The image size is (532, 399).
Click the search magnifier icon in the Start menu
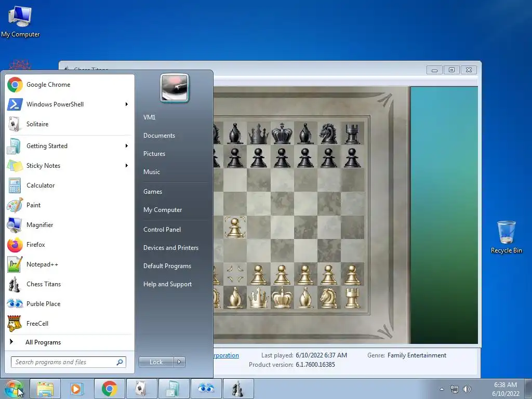[x=120, y=362]
